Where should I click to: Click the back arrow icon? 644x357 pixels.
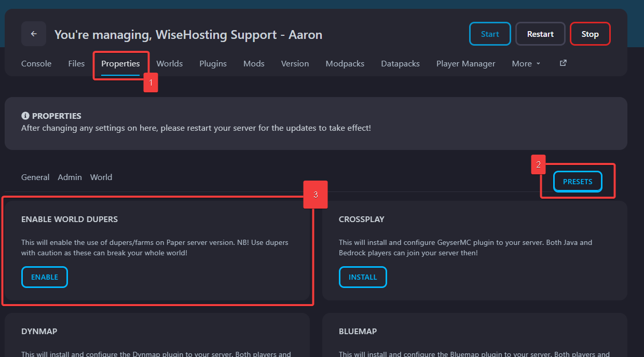34,34
